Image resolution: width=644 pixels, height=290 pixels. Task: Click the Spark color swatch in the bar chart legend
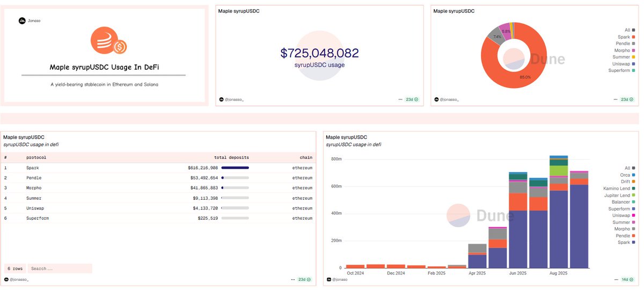(x=634, y=242)
